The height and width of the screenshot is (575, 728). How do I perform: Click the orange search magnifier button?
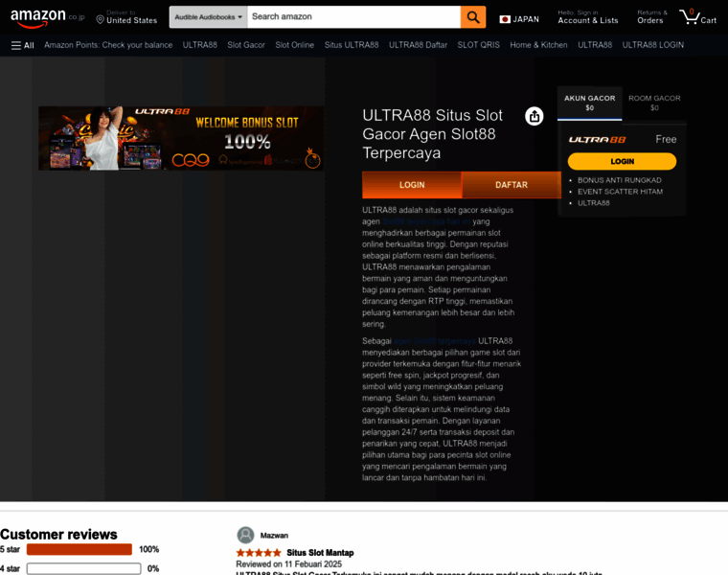click(x=473, y=17)
